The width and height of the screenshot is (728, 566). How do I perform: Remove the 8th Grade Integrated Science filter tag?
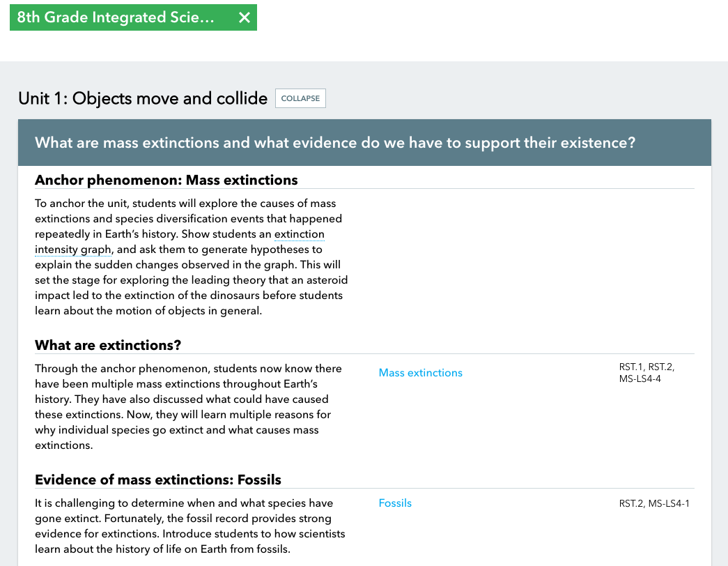[x=244, y=17]
